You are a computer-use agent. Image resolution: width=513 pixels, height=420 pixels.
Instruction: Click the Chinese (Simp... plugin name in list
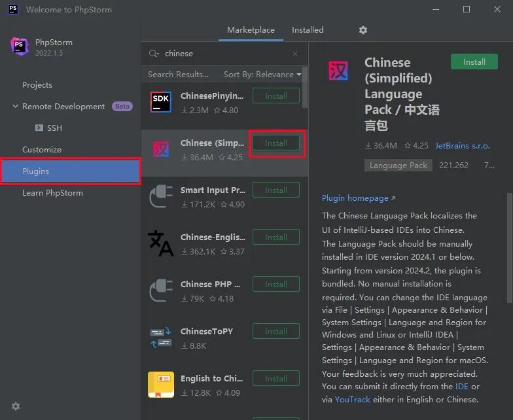[x=212, y=143]
